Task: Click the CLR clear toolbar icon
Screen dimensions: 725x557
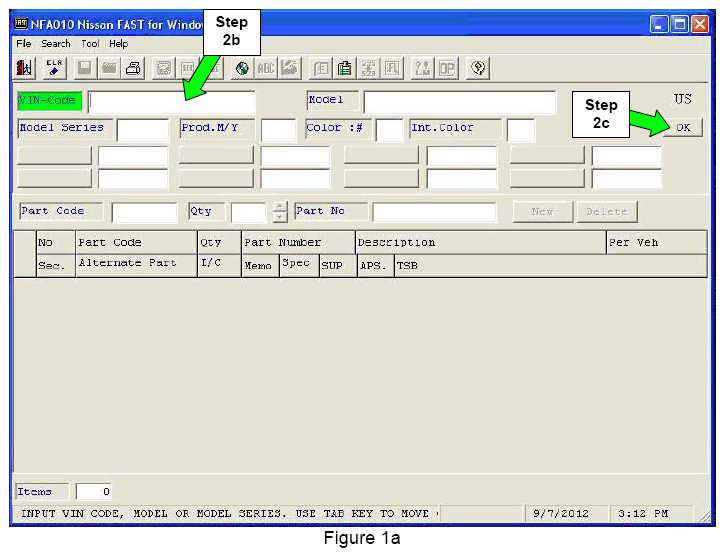Action: point(55,68)
